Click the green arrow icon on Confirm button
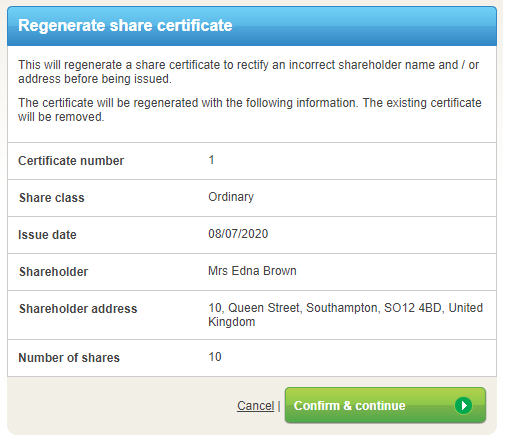This screenshot has width=506, height=444. click(x=463, y=405)
